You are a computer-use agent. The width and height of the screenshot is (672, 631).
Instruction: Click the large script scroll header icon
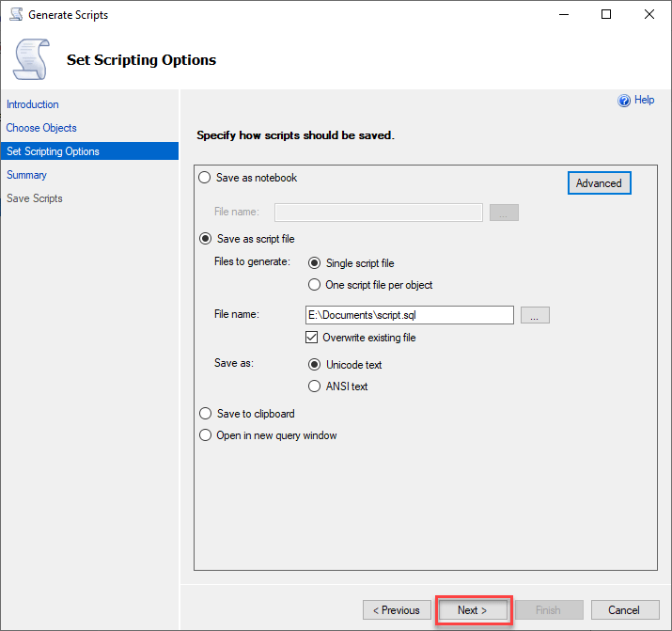tap(31, 59)
